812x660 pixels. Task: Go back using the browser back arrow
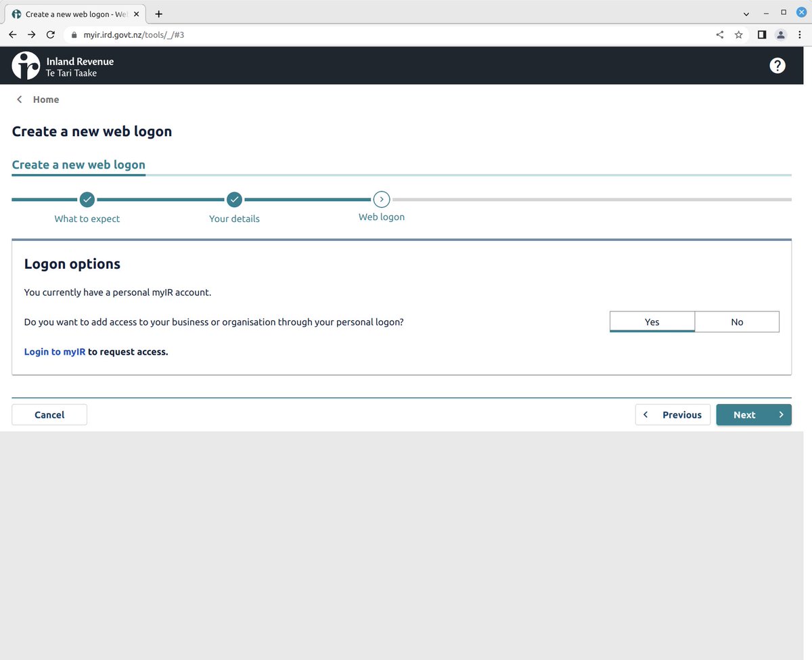coord(12,35)
